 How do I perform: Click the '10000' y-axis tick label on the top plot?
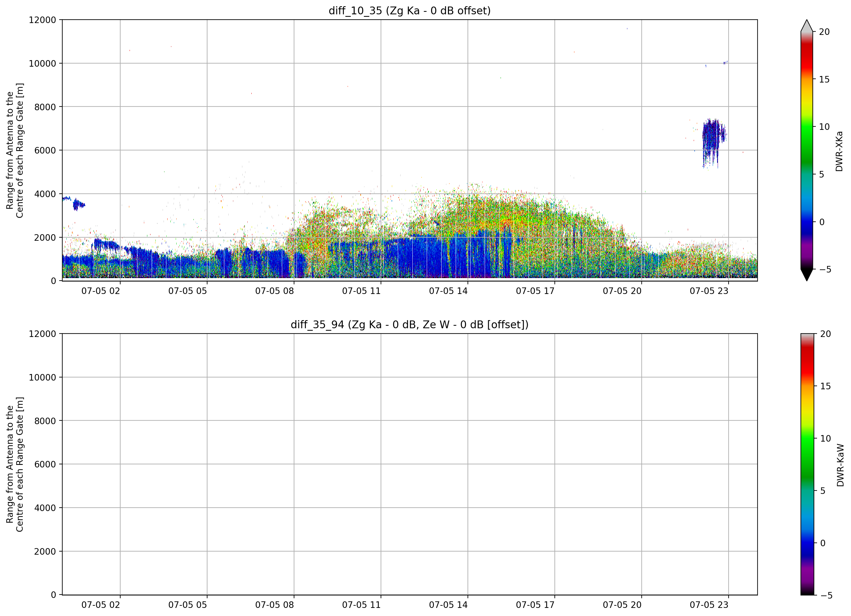[x=42, y=64]
